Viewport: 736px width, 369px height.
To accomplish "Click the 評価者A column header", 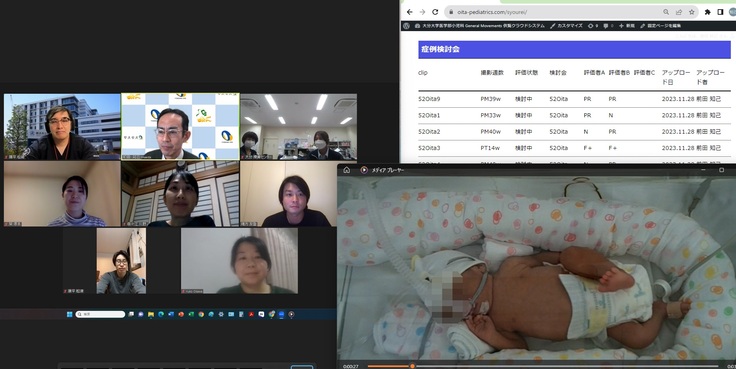I will click(594, 73).
